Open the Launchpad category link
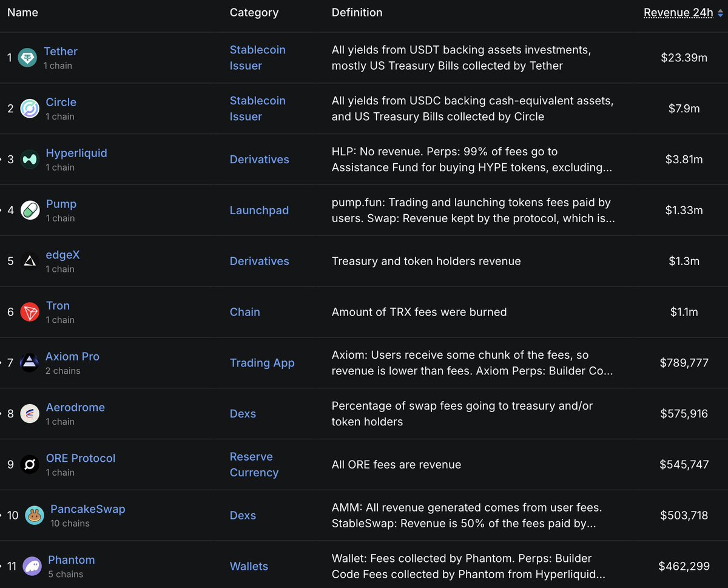This screenshot has height=588, width=728. tap(259, 211)
